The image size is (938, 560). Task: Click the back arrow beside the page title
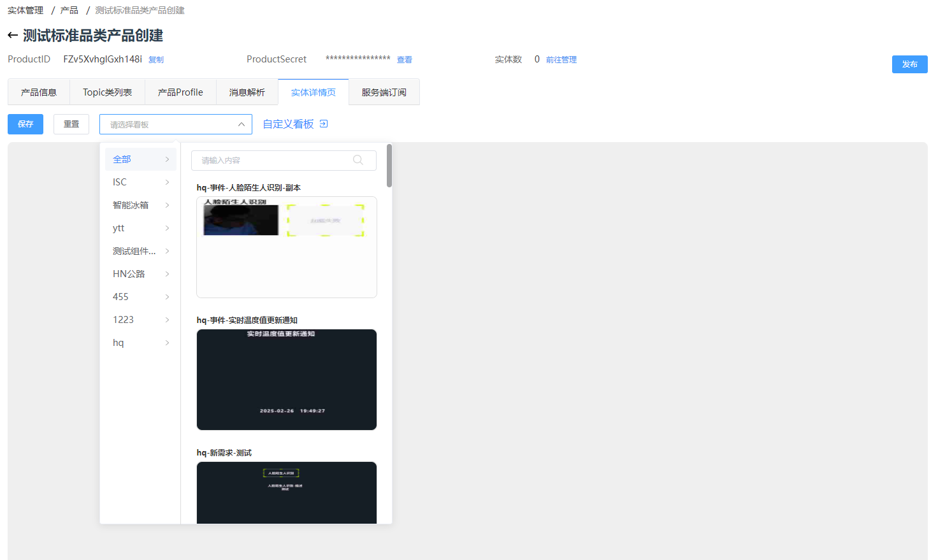click(x=13, y=36)
